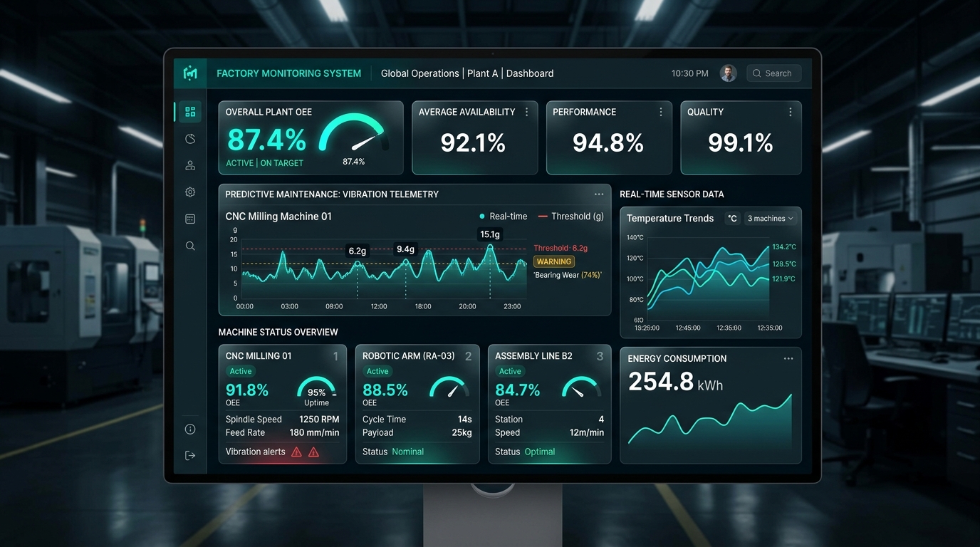980x547 pixels.
Task: Click the Robotic Arm (RA-03) gauge
Action: [449, 387]
